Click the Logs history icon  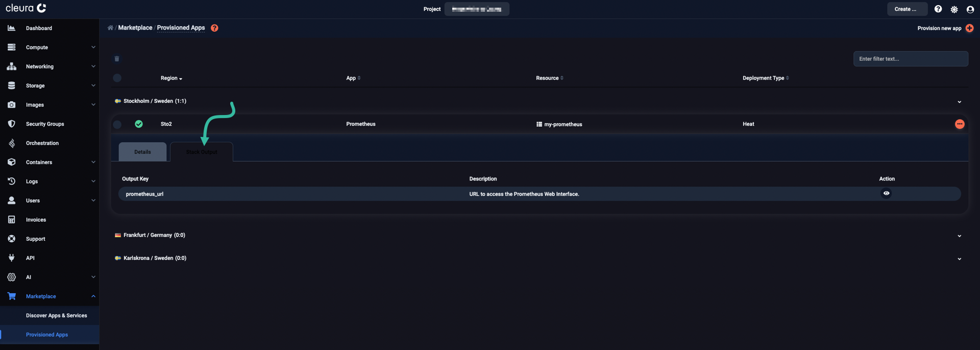[x=11, y=181]
